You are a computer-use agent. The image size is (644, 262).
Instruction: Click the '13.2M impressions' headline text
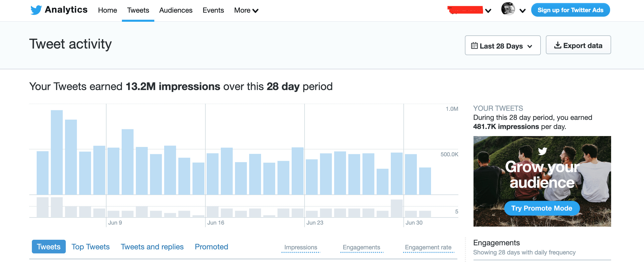coord(173,86)
